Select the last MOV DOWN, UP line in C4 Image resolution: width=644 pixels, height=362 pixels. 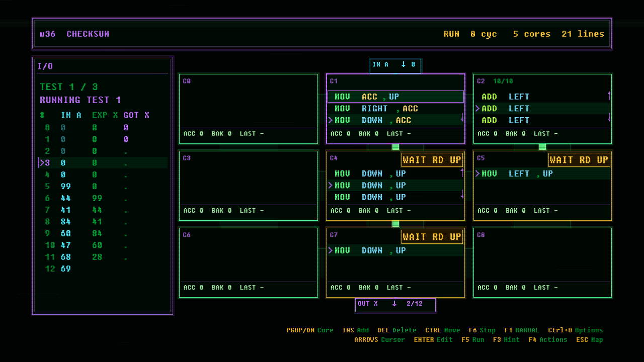click(x=395, y=197)
